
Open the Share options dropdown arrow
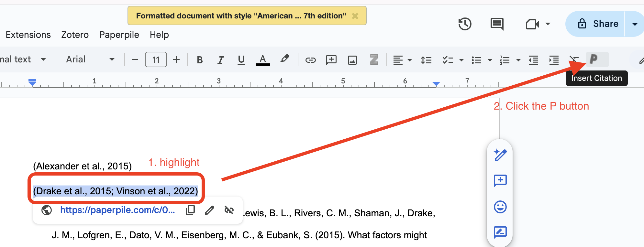[x=635, y=24]
